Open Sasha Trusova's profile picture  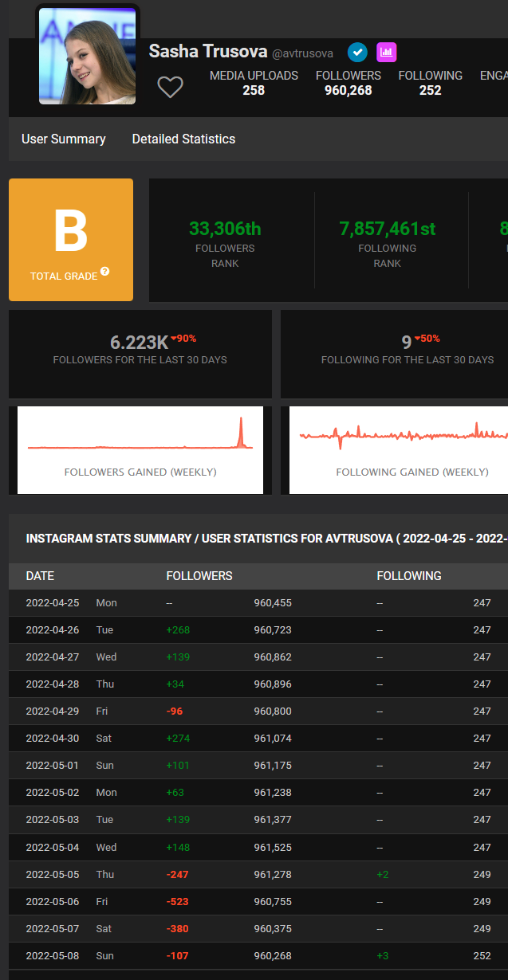click(88, 56)
